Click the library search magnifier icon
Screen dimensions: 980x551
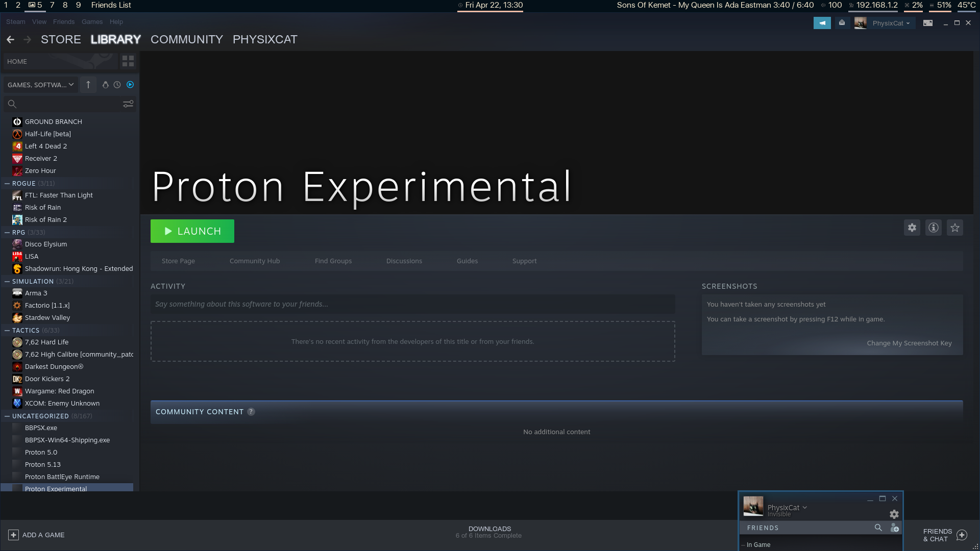click(12, 104)
